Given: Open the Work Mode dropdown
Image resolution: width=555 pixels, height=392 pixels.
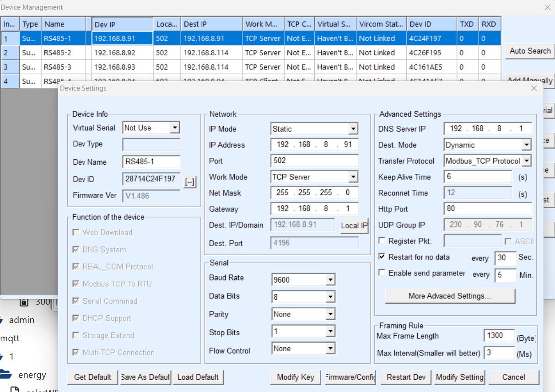Looking at the screenshot, I should [353, 177].
